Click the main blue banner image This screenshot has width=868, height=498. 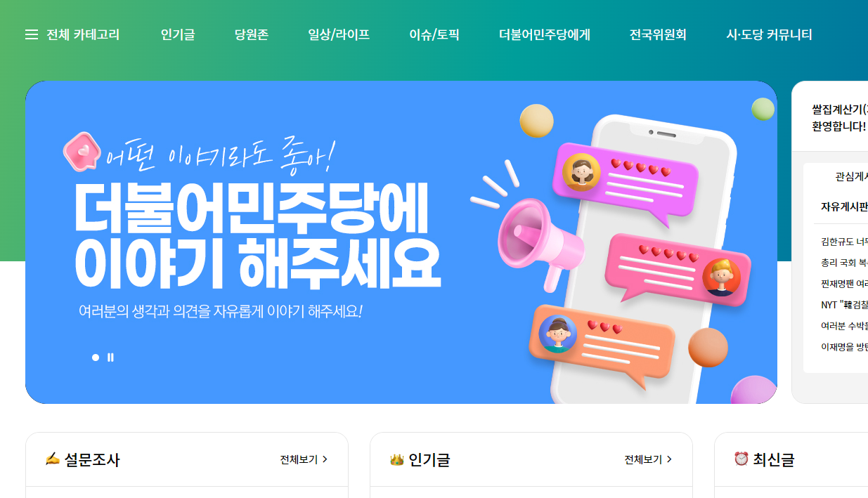pyautogui.click(x=401, y=242)
